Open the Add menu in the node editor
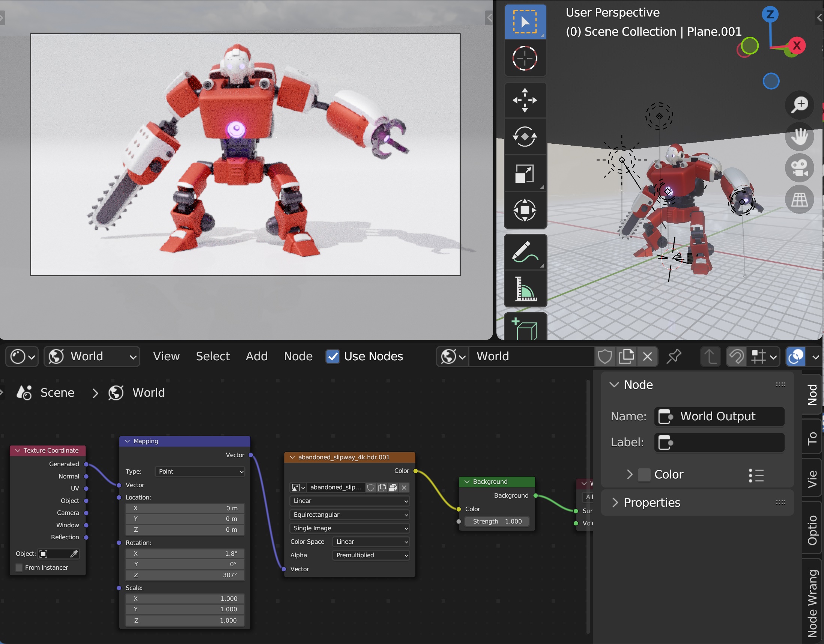Viewport: 824px width, 644px height. [x=257, y=356]
